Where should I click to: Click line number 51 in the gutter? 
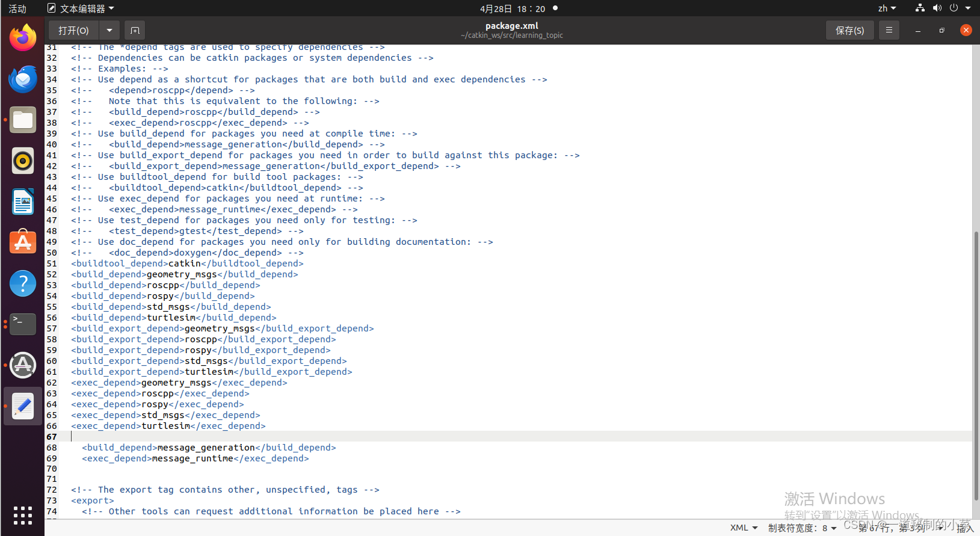click(x=52, y=263)
